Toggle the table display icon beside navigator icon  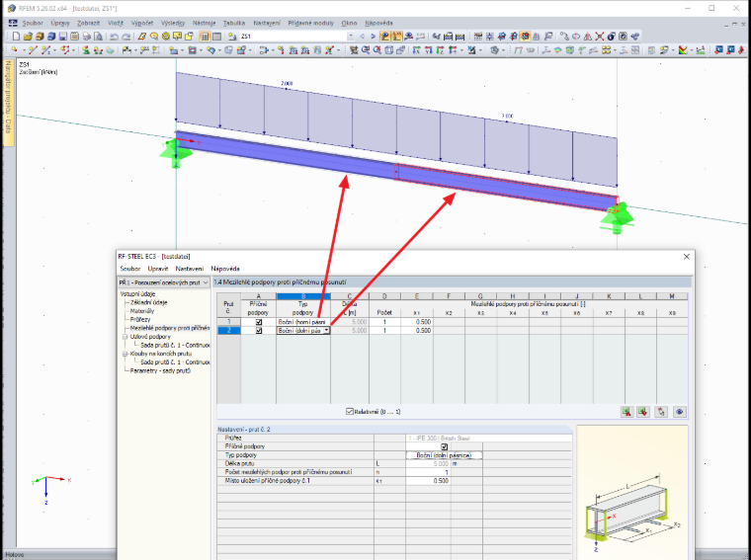coord(216,37)
